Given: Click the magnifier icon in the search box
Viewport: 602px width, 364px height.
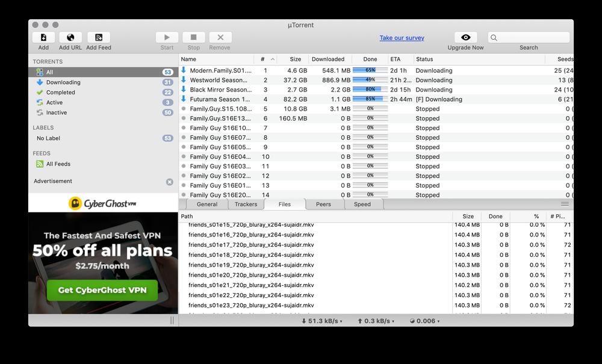Looking at the screenshot, I should point(494,37).
